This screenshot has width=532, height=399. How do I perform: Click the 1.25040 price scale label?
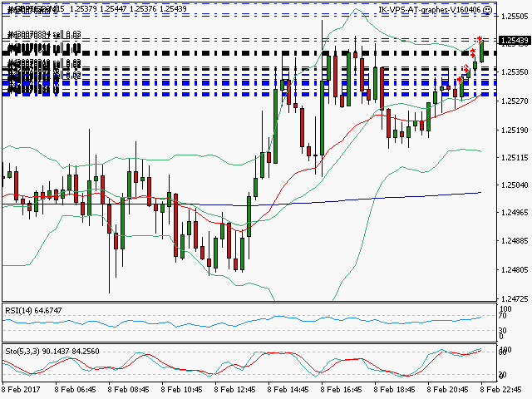point(515,185)
